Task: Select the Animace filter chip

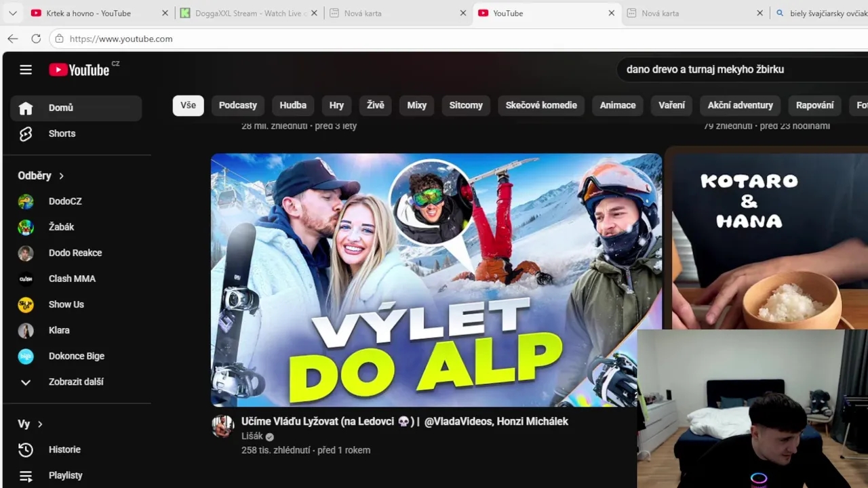Action: (618, 105)
